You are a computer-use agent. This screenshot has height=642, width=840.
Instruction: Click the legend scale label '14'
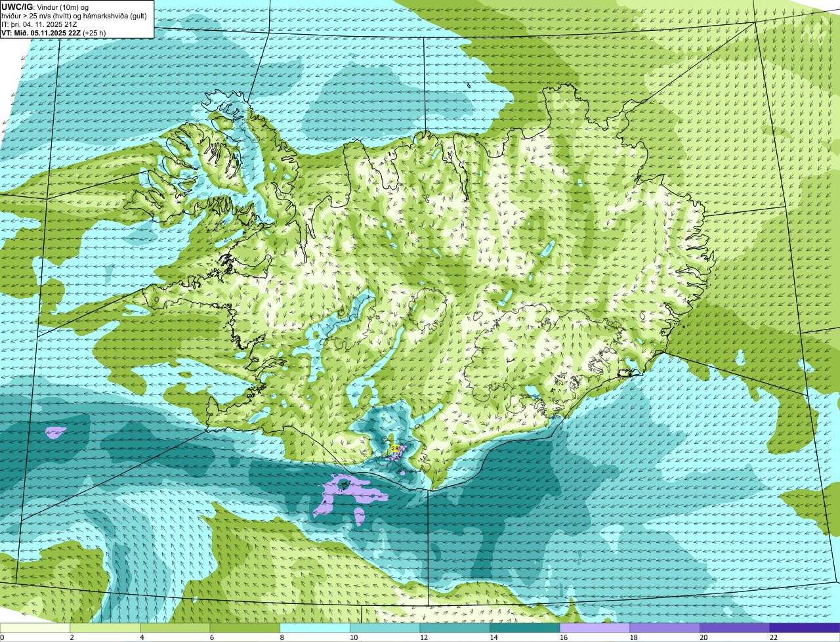(x=493, y=637)
